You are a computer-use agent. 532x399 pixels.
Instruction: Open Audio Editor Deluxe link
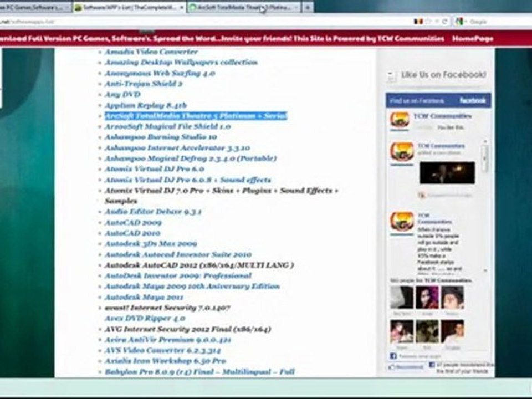[x=153, y=212]
